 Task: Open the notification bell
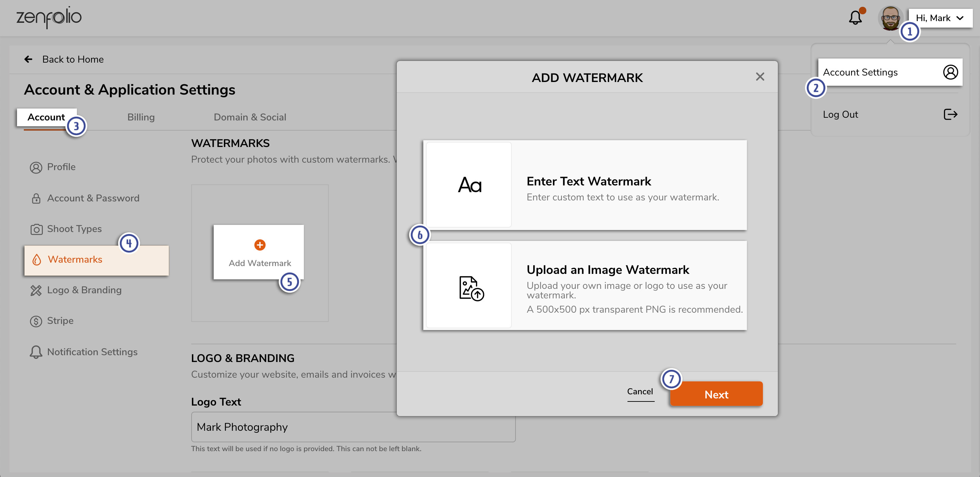855,17
